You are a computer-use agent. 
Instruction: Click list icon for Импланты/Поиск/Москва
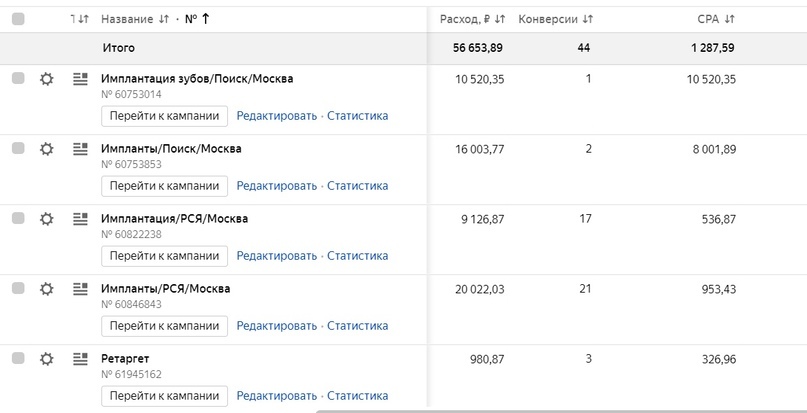point(81,149)
